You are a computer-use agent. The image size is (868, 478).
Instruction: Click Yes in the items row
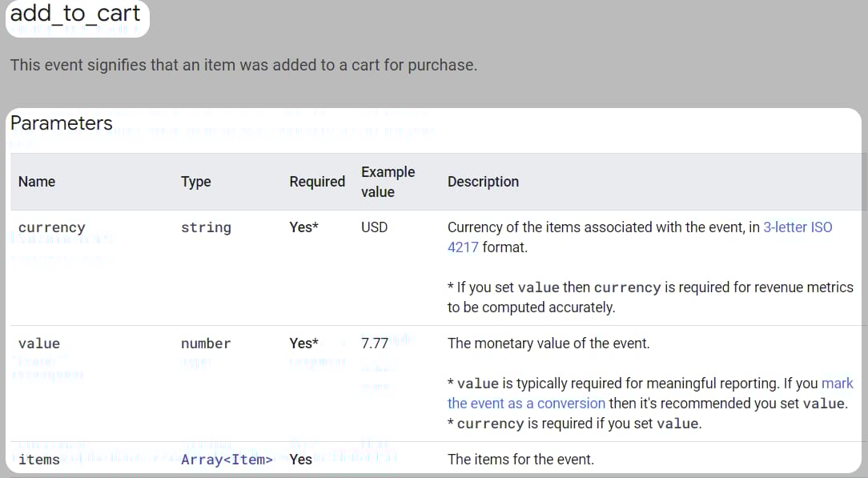pyautogui.click(x=300, y=460)
